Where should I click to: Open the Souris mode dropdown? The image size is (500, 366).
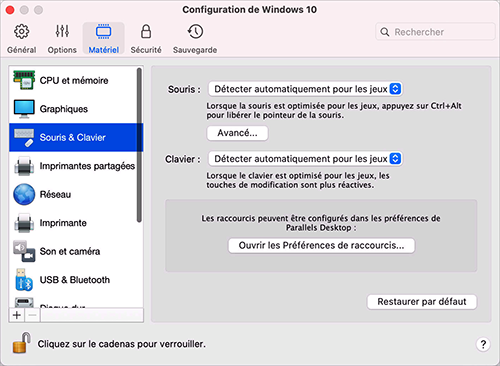(x=305, y=89)
